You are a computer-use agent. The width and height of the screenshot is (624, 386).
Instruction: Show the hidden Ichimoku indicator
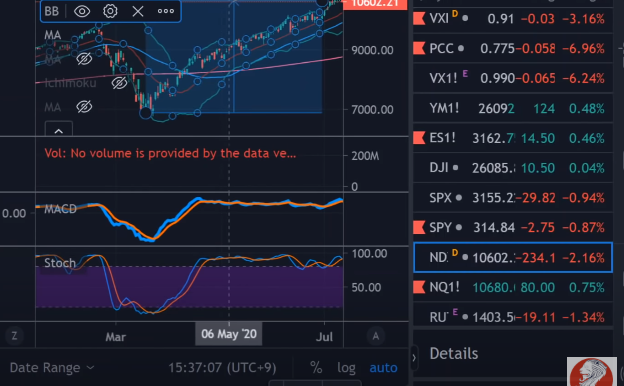[x=119, y=83]
